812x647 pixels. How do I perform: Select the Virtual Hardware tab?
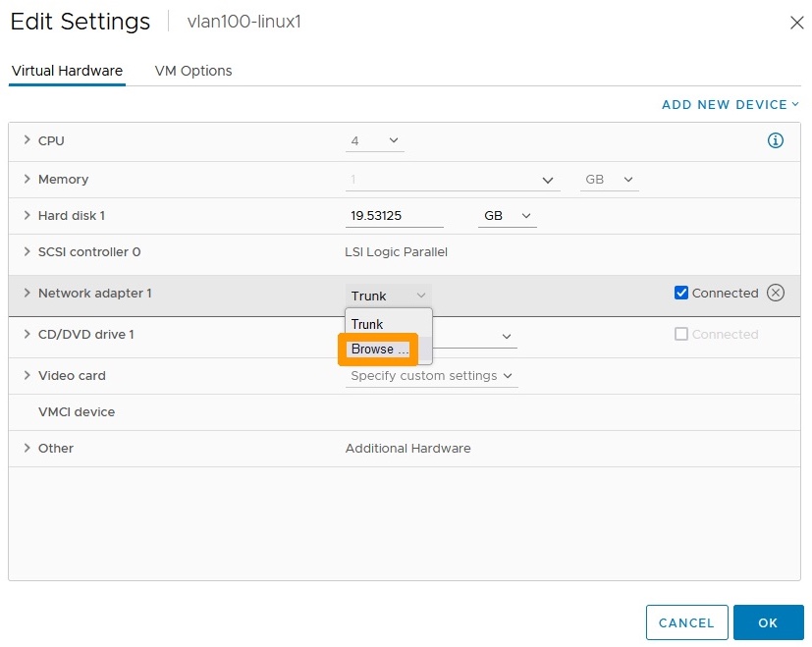pos(67,71)
